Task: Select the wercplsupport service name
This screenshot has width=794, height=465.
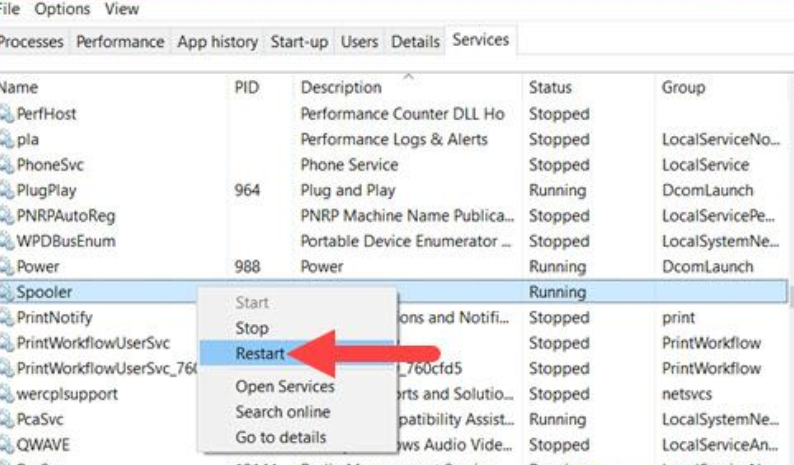Action: click(67, 394)
